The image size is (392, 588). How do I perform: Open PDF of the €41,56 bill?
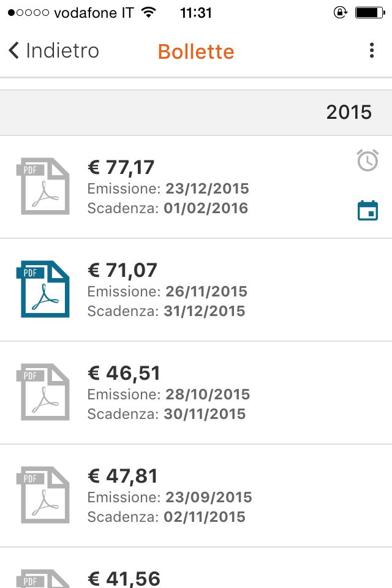click(x=42, y=579)
